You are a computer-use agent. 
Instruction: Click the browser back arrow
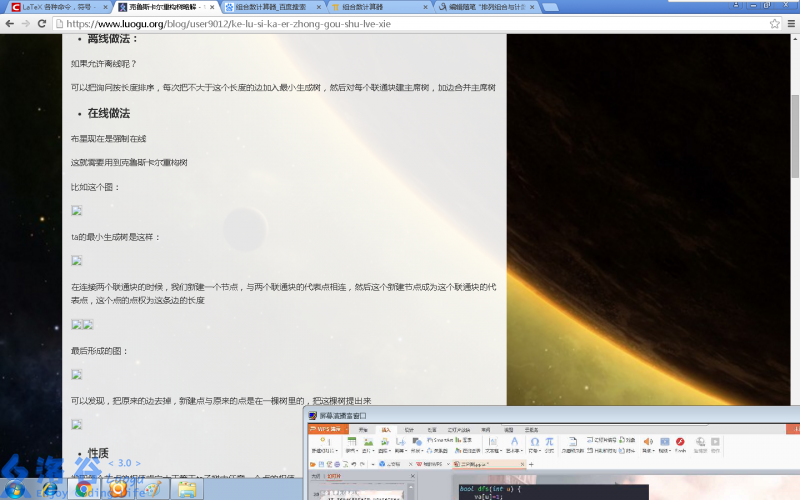pos(10,23)
